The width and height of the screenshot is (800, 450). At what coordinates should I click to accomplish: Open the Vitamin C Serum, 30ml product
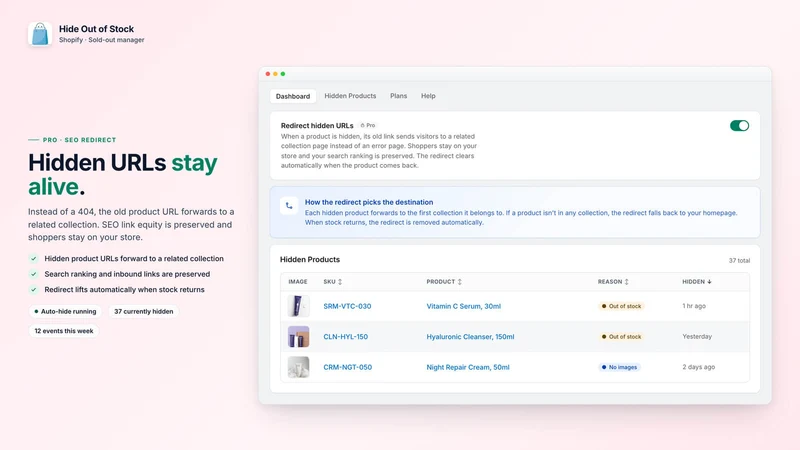(x=463, y=306)
